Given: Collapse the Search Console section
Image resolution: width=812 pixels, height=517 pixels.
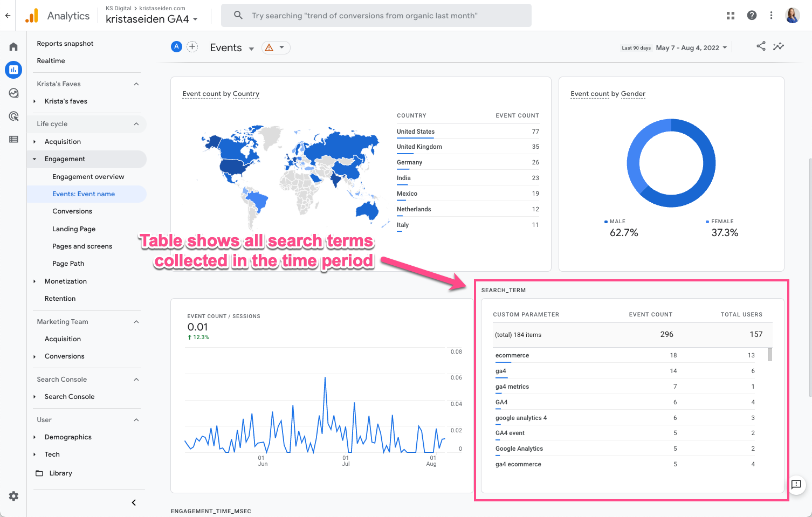Looking at the screenshot, I should (136, 380).
